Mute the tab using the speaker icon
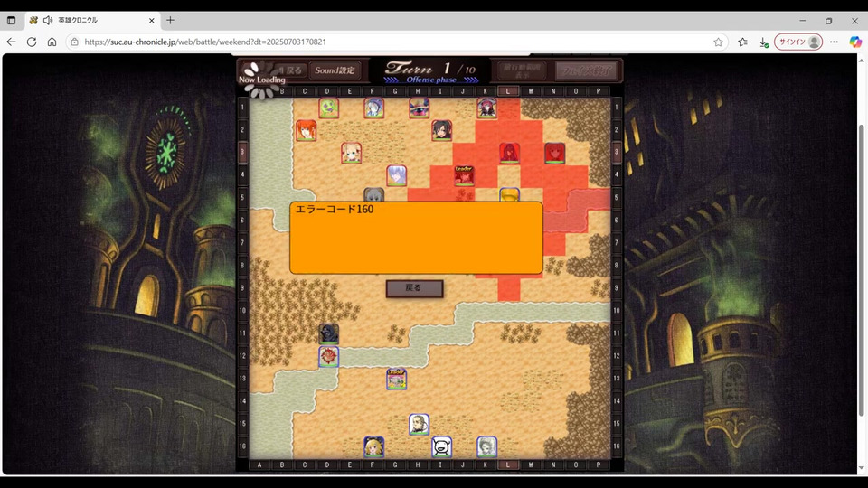This screenshot has height=488, width=868. click(x=48, y=21)
